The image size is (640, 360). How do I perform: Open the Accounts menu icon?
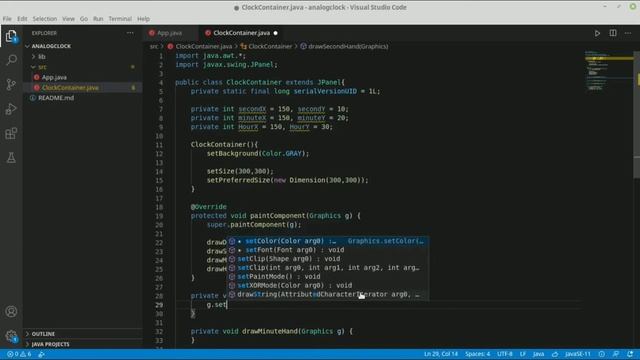coord(11,312)
